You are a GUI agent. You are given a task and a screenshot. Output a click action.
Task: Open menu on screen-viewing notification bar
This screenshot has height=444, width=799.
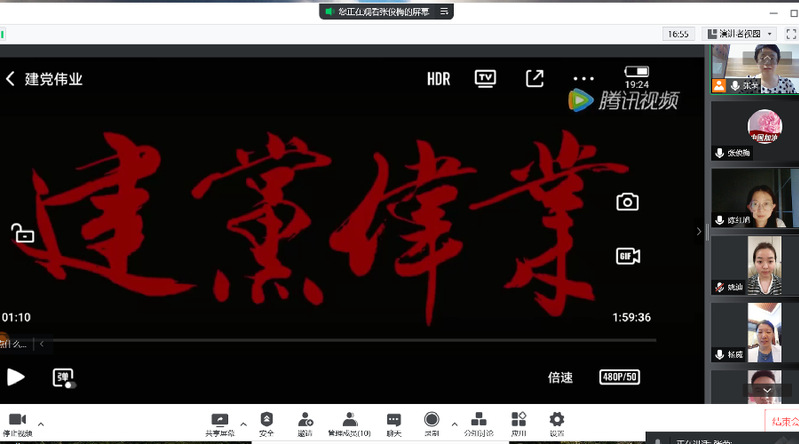tap(444, 11)
